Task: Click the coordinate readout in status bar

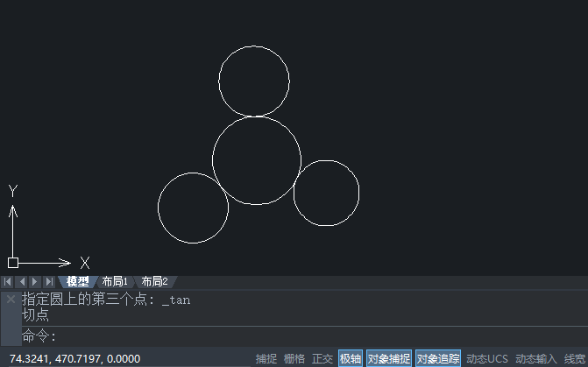Action: click(x=75, y=359)
